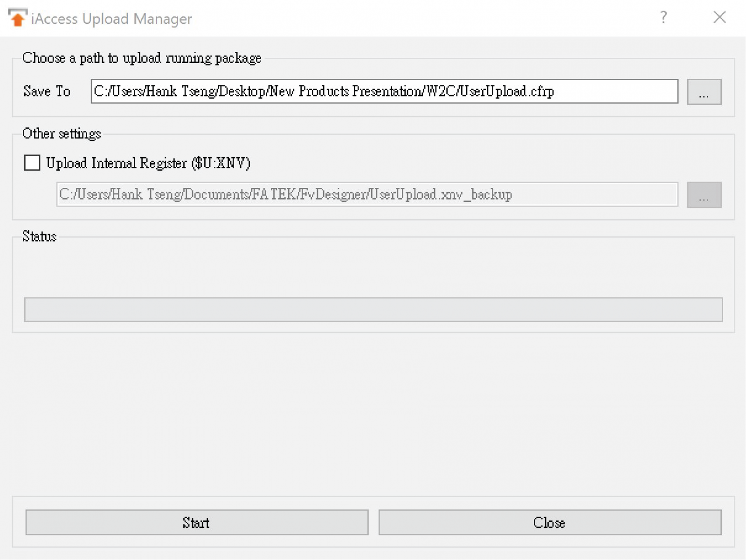Click the Upload Internal Register ($U:XNV) label

pos(148,163)
